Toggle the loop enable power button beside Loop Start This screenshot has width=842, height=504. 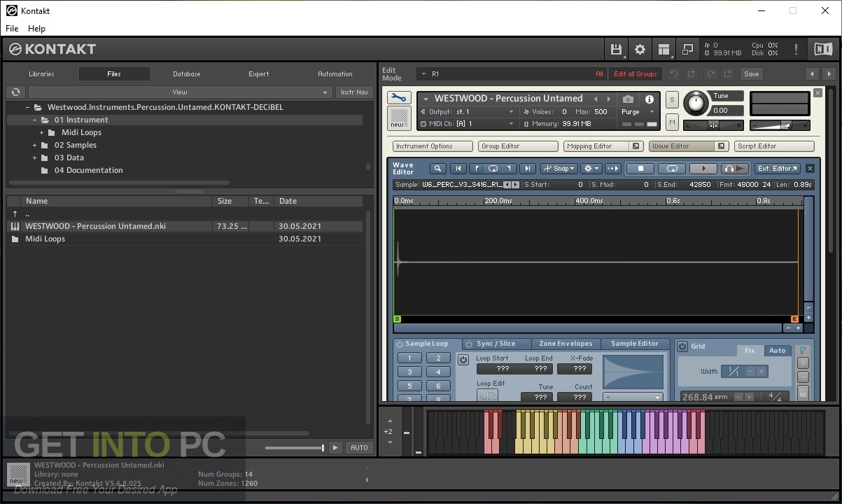click(463, 360)
